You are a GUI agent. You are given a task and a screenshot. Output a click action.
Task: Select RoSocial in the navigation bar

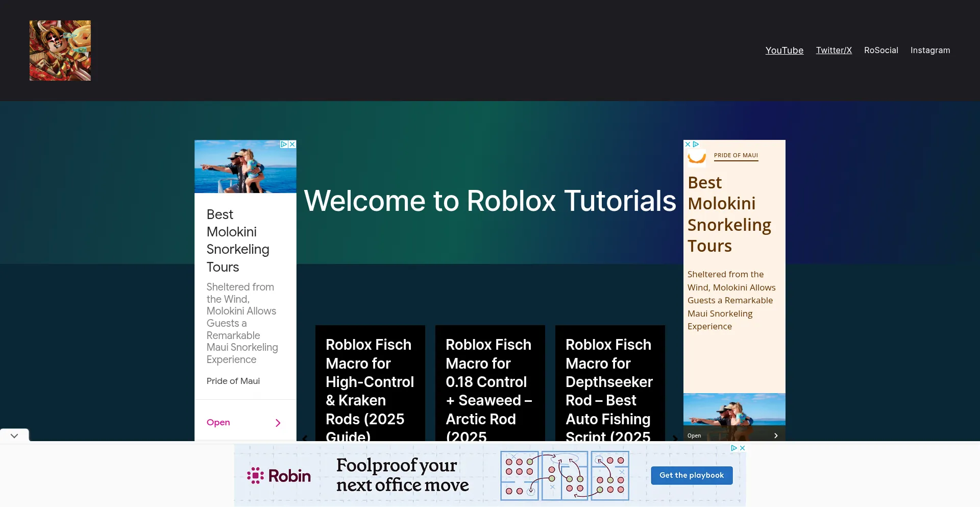pos(881,50)
